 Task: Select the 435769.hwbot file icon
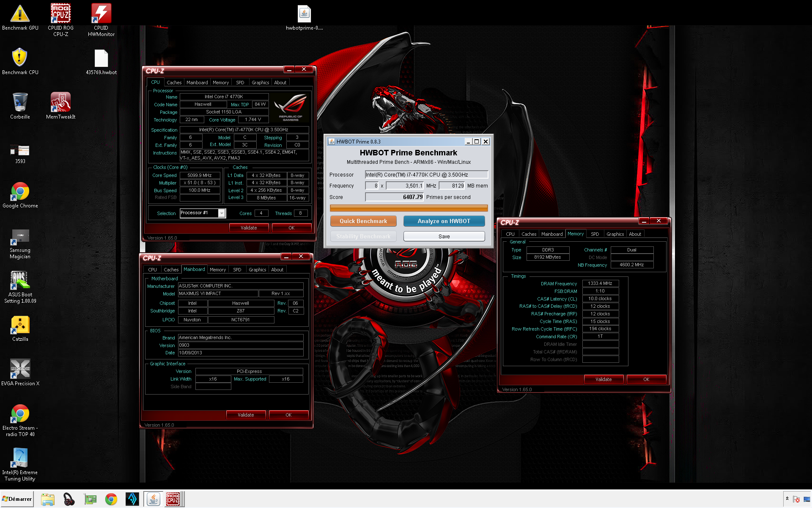click(101, 61)
